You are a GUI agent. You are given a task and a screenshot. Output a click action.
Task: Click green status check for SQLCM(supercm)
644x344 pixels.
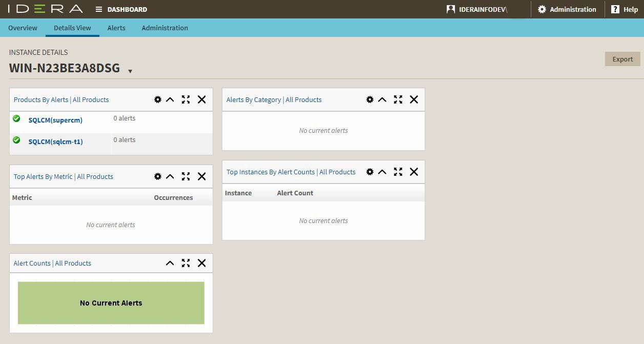(16, 118)
